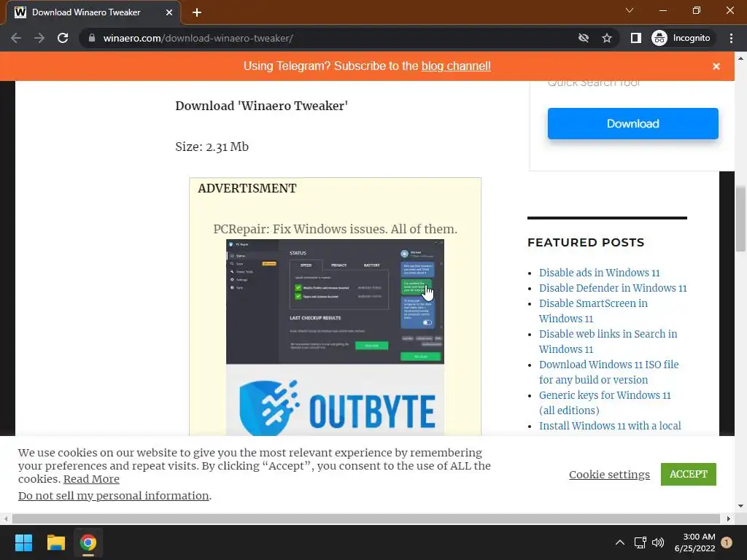This screenshot has height=560, width=747.
Task: Click Chrome icon in taskbar
Action: [x=88, y=542]
